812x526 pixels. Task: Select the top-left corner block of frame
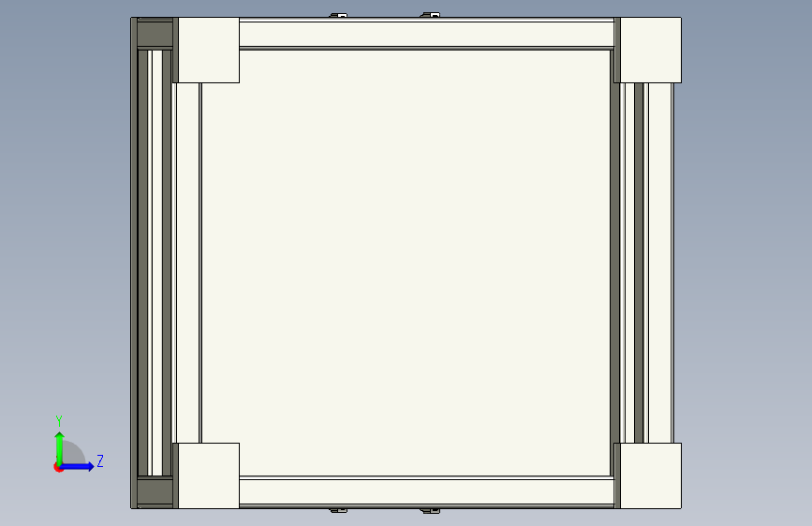(209, 51)
